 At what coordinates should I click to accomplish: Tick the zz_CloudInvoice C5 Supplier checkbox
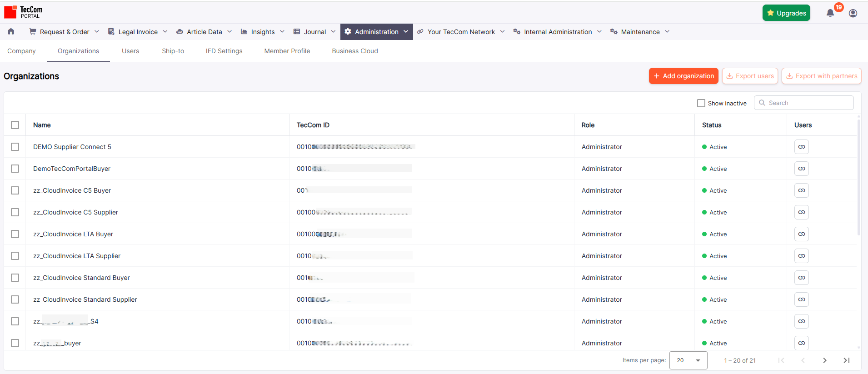15,212
